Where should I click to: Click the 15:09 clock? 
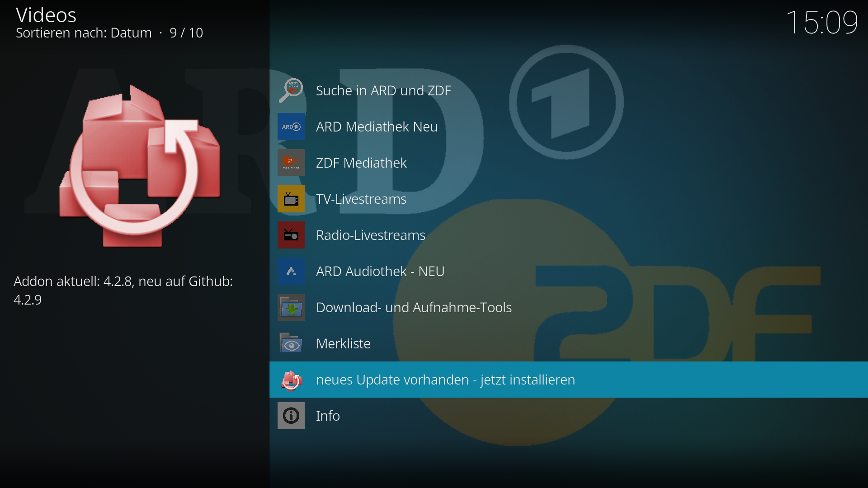822,22
